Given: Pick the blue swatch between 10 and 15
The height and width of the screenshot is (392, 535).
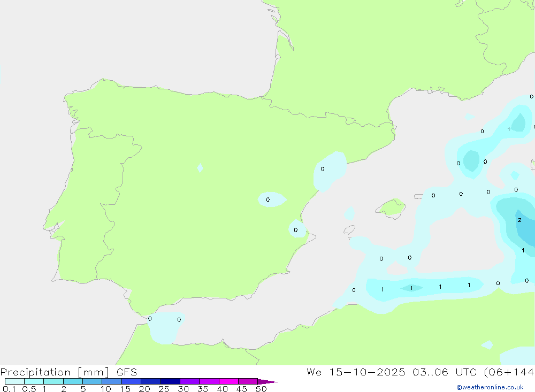Looking at the screenshot, I should click(x=112, y=381).
